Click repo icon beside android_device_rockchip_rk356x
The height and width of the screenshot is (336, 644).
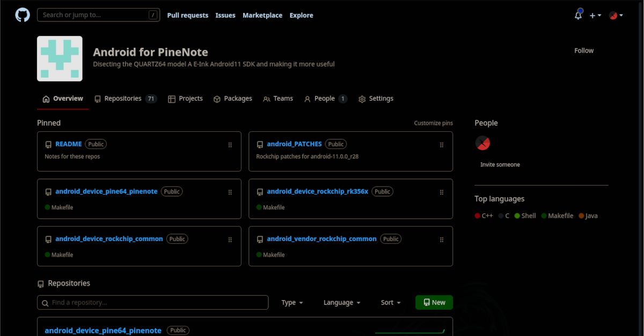tap(260, 192)
